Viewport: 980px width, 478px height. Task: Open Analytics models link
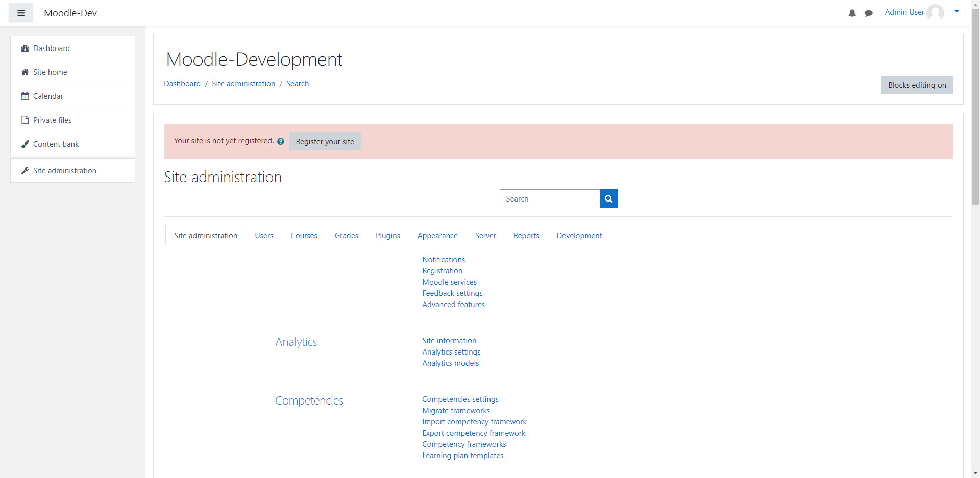tap(450, 363)
